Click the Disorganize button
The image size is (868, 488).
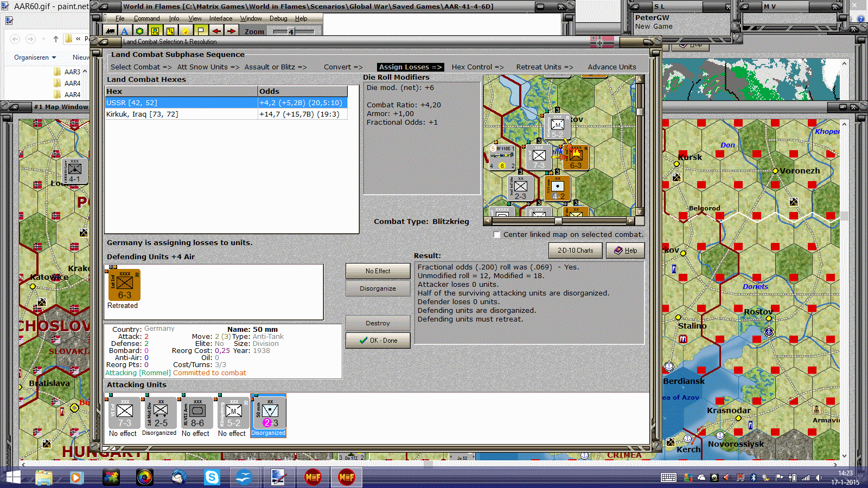click(378, 288)
